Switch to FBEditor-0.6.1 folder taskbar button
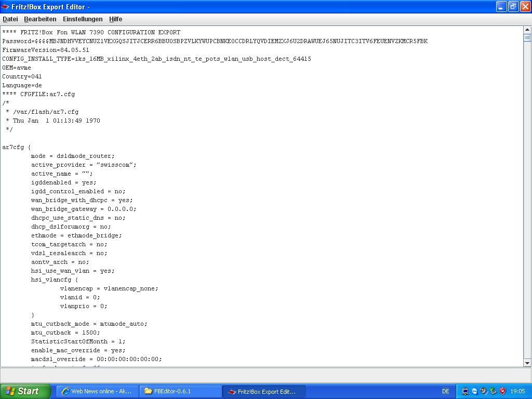532x399 pixels. [181, 391]
